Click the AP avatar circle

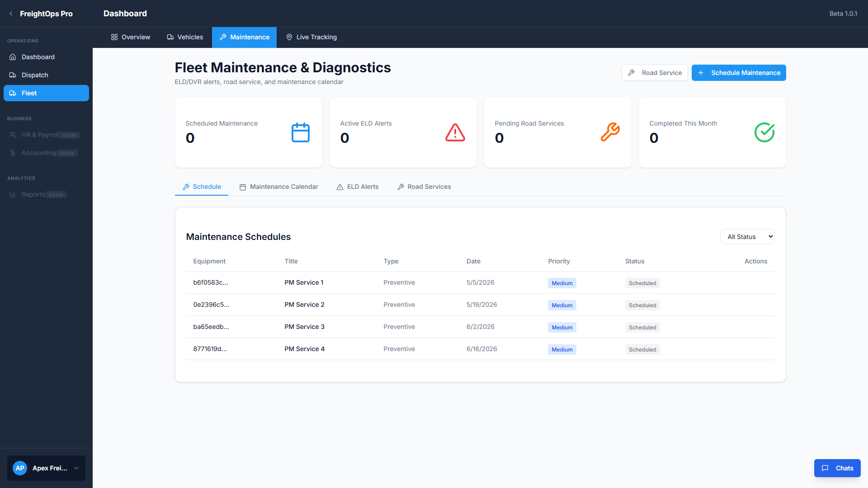pyautogui.click(x=20, y=468)
